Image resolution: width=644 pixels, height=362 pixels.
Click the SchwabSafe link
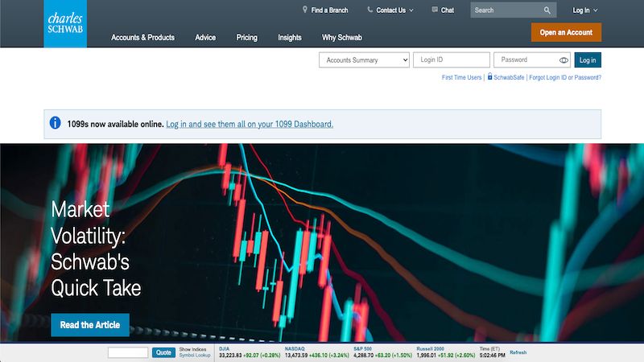pos(509,77)
